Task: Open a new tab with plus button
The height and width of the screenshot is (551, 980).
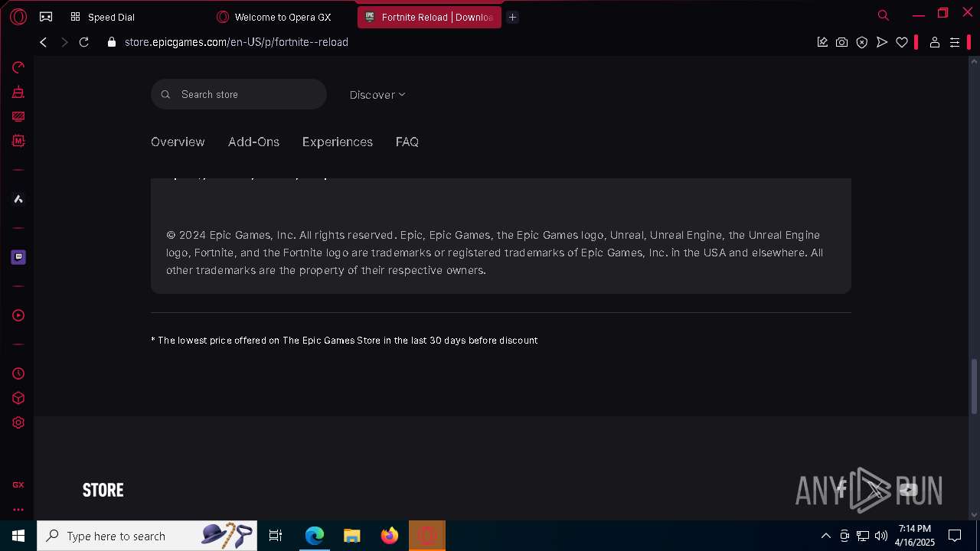Action: point(513,17)
